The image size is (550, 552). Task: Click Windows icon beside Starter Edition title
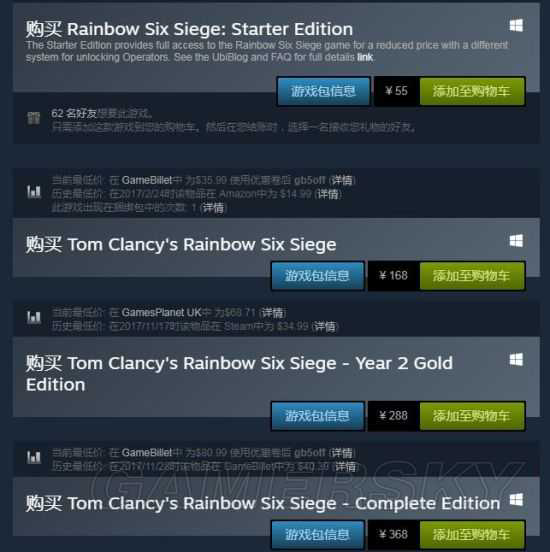click(516, 25)
